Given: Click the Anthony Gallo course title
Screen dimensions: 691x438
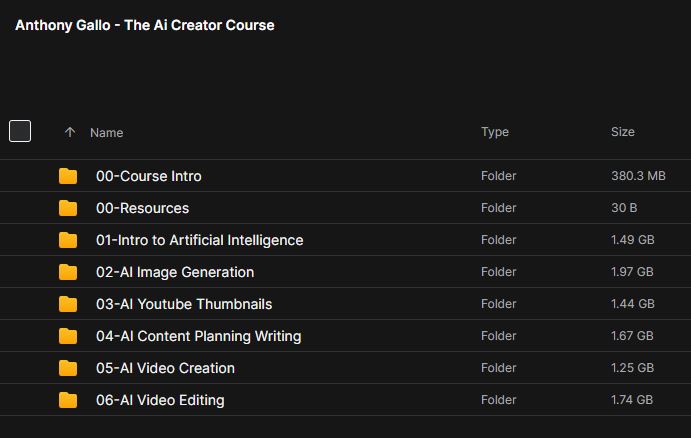Looking at the screenshot, I should point(145,25).
